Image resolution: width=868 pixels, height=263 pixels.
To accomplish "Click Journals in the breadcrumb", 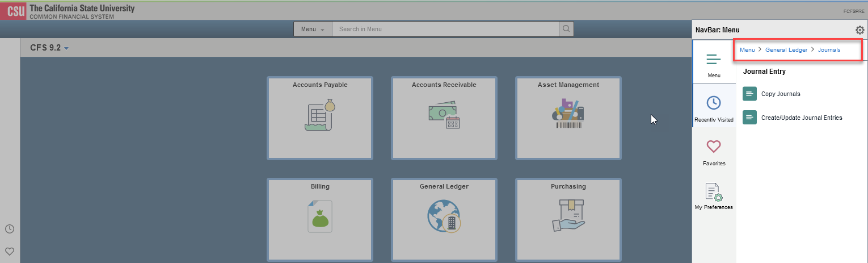I will pos(829,50).
